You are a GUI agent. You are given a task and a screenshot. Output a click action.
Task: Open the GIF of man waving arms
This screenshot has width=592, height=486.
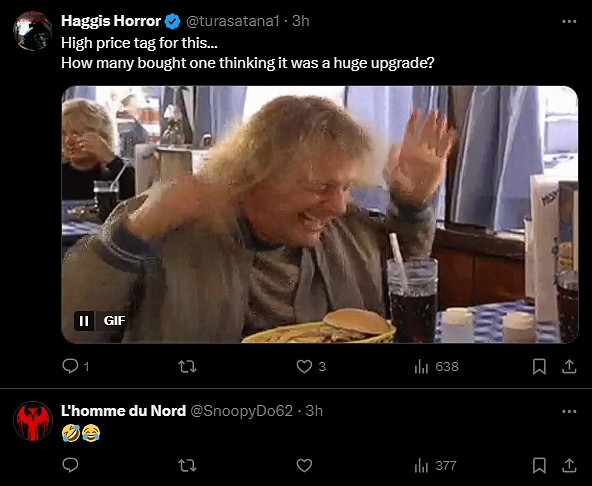tap(320, 214)
